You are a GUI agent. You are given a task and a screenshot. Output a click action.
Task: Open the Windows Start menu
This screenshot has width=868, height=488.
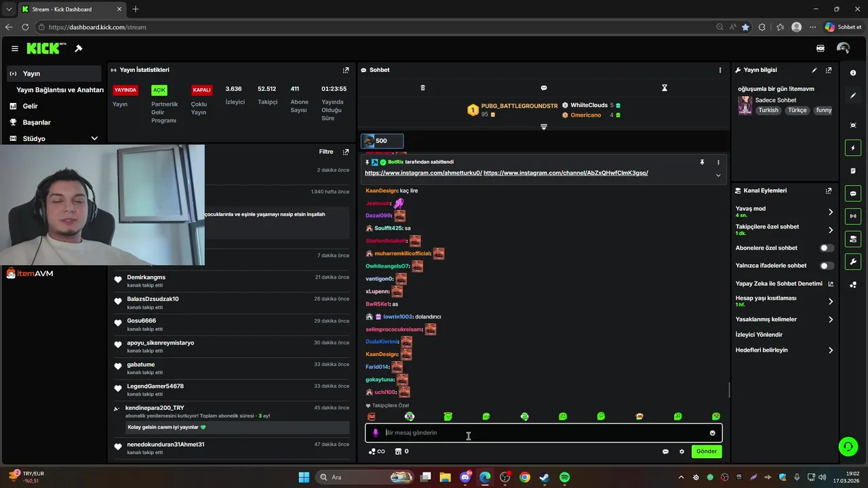pyautogui.click(x=304, y=477)
